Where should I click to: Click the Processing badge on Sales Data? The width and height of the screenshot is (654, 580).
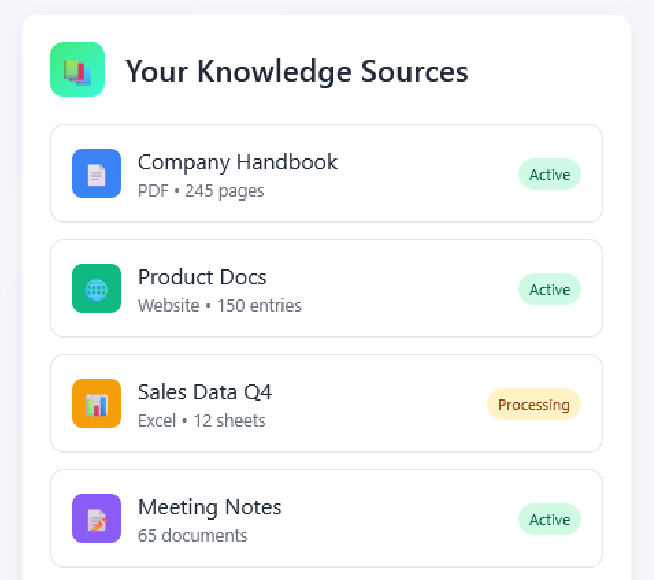point(533,405)
